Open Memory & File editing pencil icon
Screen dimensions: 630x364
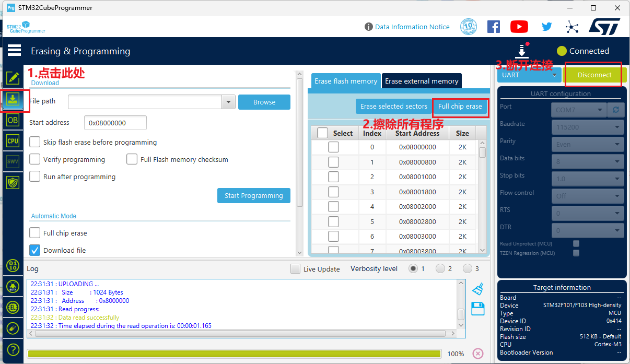coord(13,78)
